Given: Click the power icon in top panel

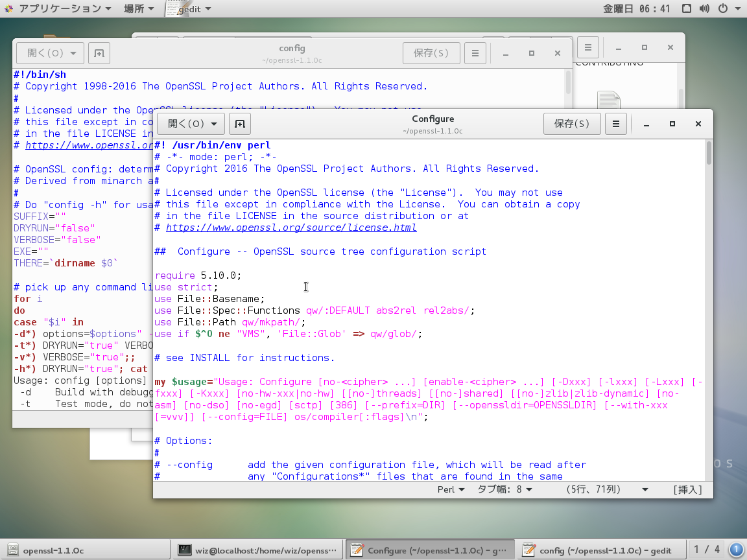Looking at the screenshot, I should point(723,8).
